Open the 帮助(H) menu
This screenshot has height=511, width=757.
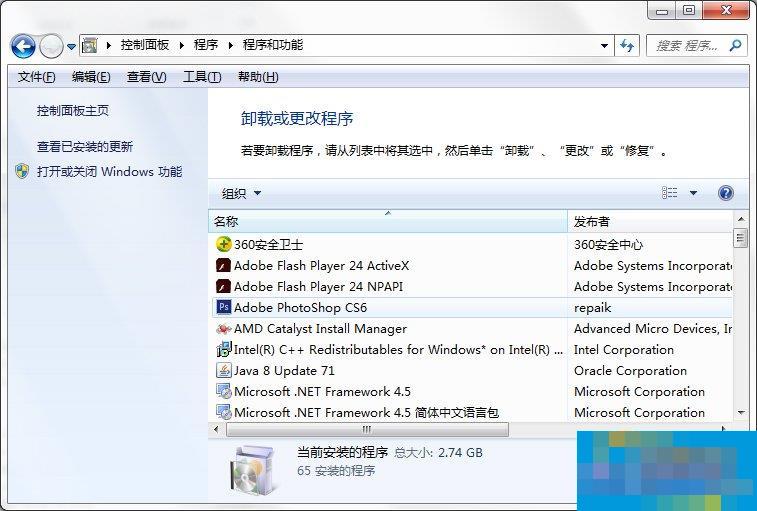coord(258,77)
